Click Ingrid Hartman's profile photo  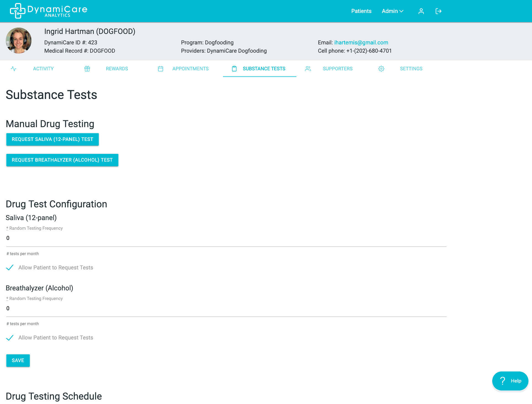point(19,41)
